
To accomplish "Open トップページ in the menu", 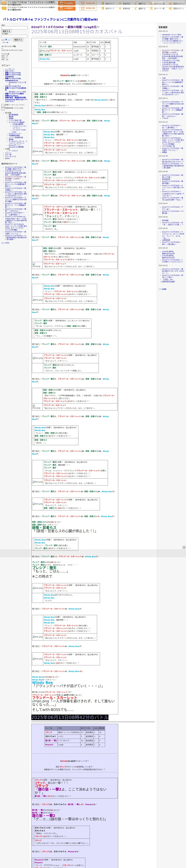I will click(10, 69).
